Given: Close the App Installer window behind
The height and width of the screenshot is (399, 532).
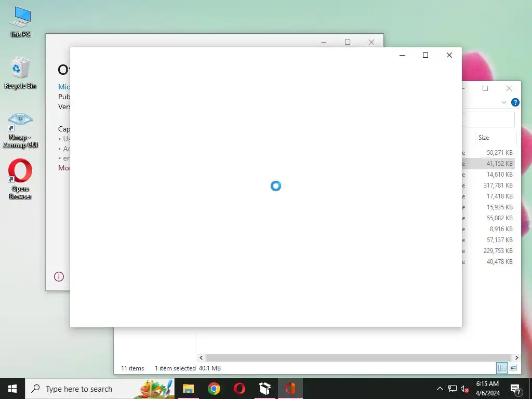Looking at the screenshot, I should (x=371, y=42).
